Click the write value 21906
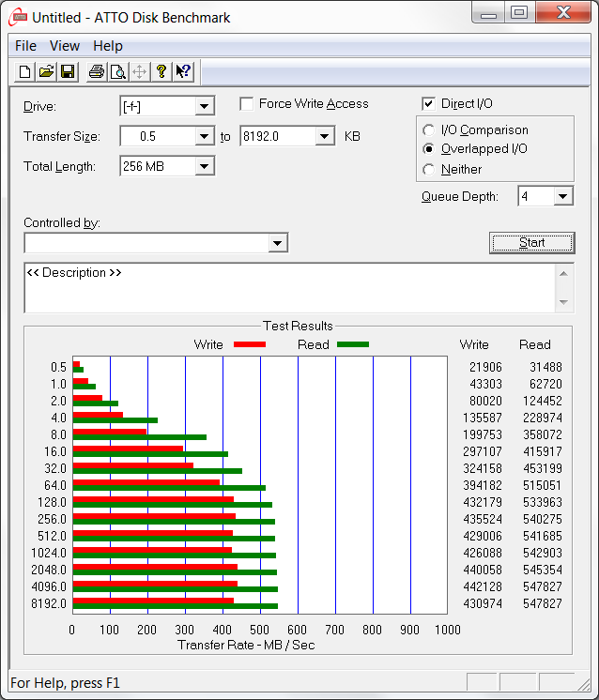Image resolution: width=599 pixels, height=700 pixels. pyautogui.click(x=485, y=367)
